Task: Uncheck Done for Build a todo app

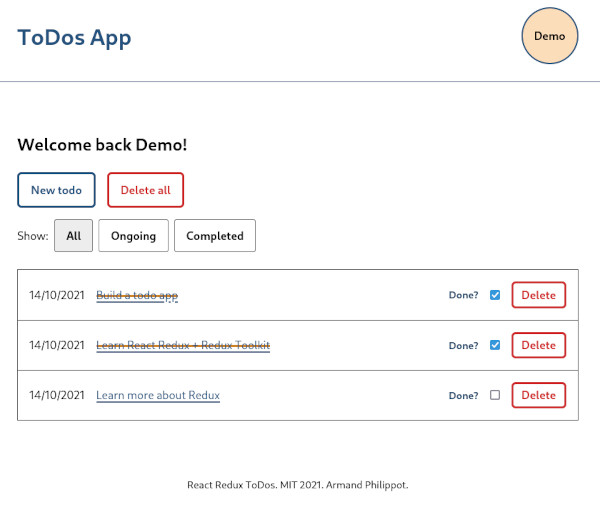Action: [495, 295]
